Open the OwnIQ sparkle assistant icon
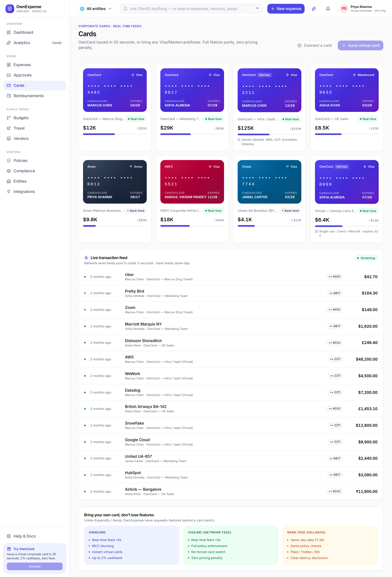392x577 pixels. [314, 9]
